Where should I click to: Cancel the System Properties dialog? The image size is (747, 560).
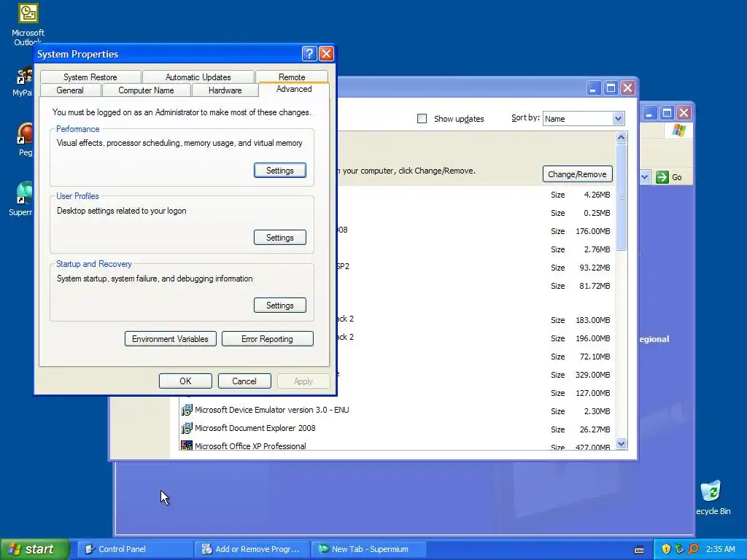coord(244,381)
